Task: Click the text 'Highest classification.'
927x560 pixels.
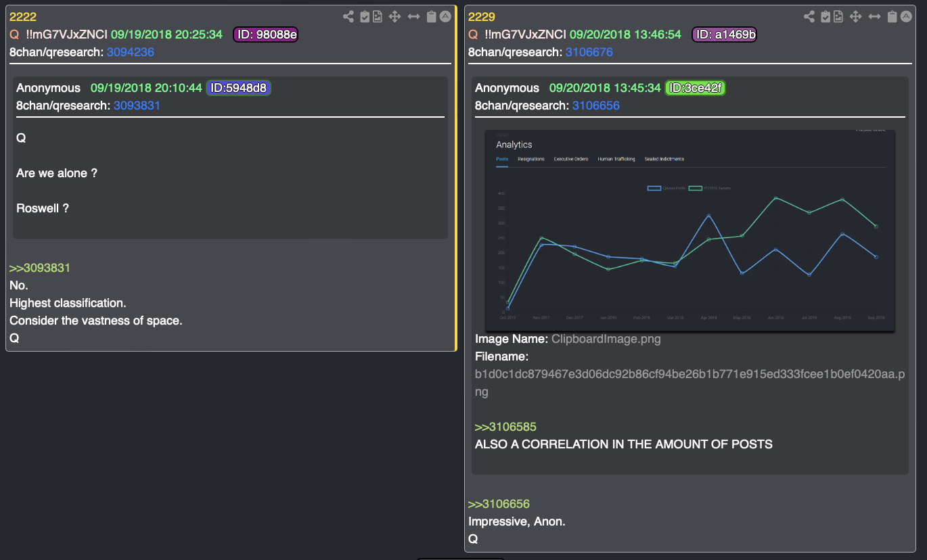Action: point(68,303)
